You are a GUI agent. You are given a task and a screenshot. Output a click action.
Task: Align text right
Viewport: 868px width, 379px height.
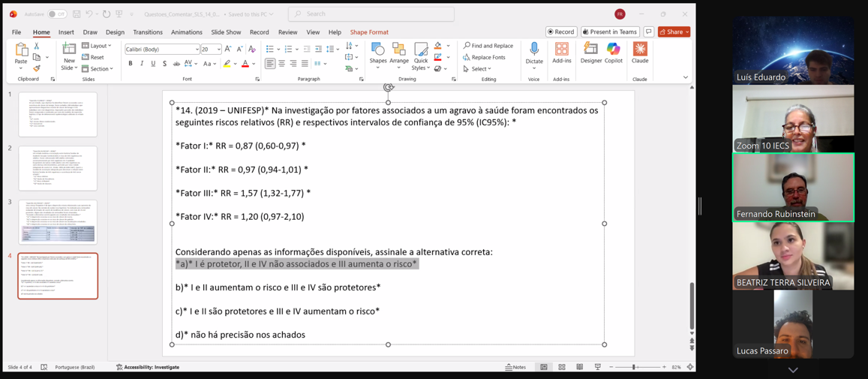point(293,63)
